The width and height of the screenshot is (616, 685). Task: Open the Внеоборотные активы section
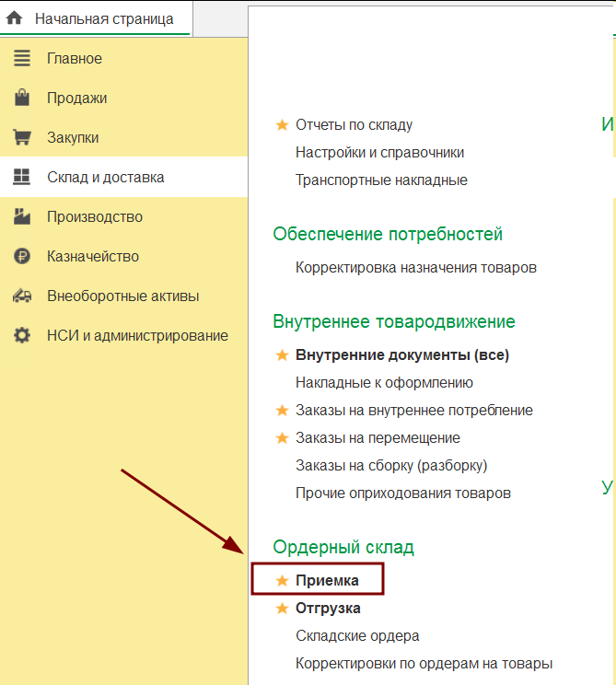tap(123, 296)
